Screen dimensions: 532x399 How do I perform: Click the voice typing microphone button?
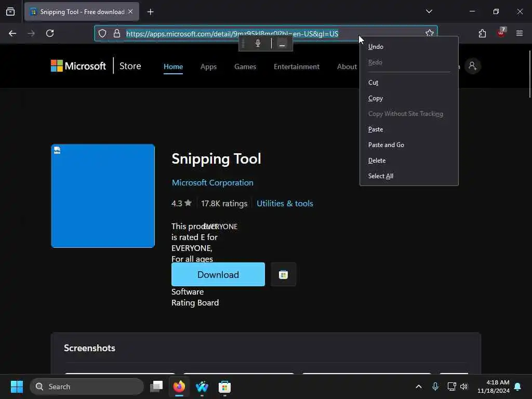click(x=258, y=43)
